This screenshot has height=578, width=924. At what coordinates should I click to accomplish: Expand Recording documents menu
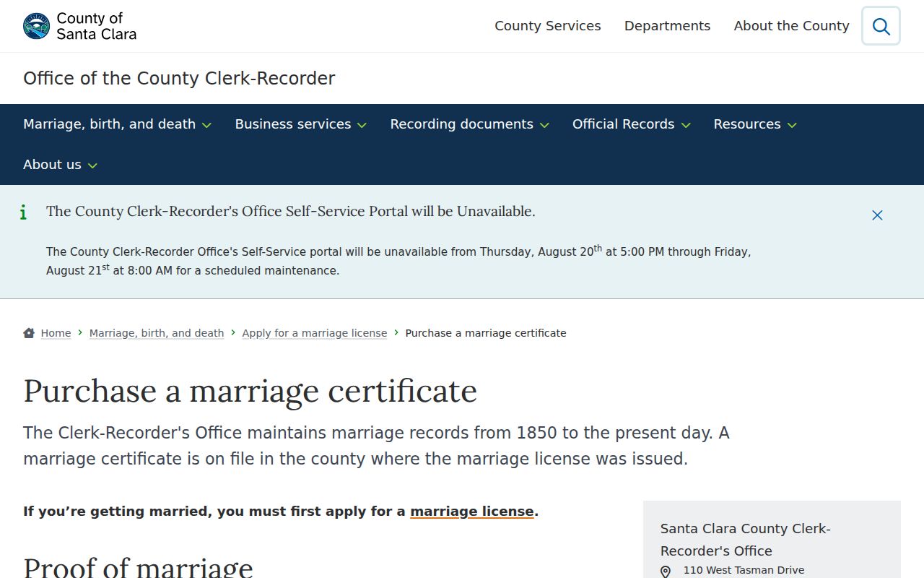click(x=470, y=124)
